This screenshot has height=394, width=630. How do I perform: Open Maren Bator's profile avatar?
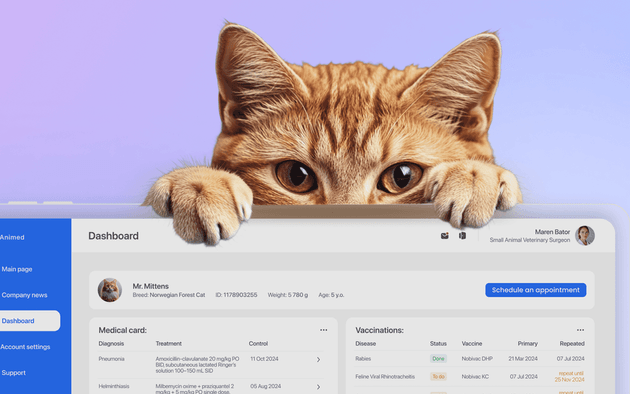(x=585, y=236)
